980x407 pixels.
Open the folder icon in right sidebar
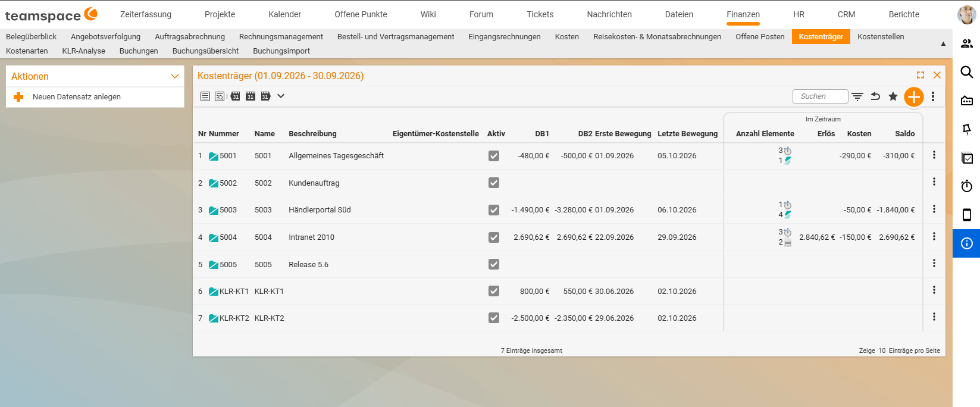[x=967, y=101]
